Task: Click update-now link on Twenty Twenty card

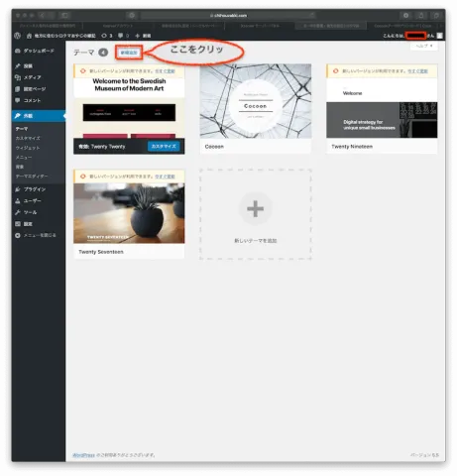Action: [165, 71]
